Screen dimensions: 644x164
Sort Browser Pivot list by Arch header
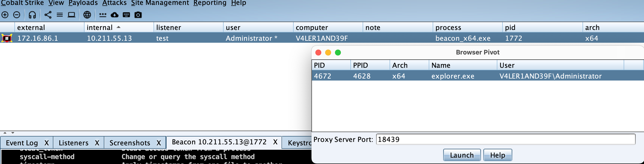pos(409,65)
